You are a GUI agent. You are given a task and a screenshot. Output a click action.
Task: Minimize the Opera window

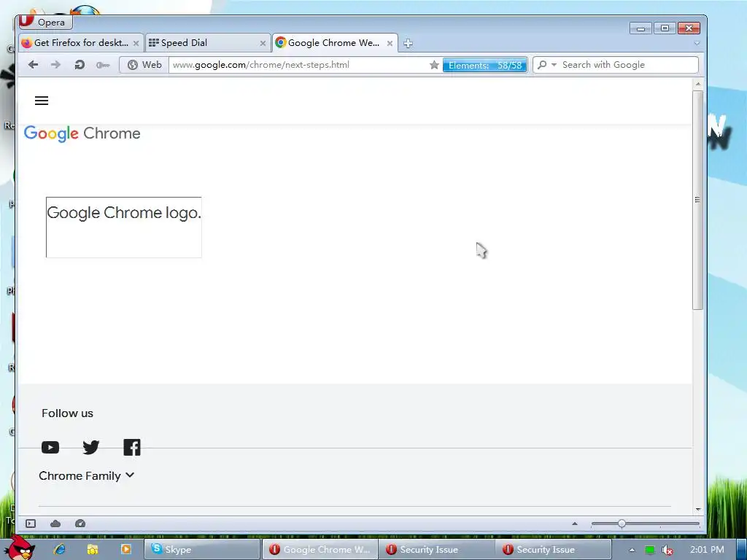(x=640, y=28)
